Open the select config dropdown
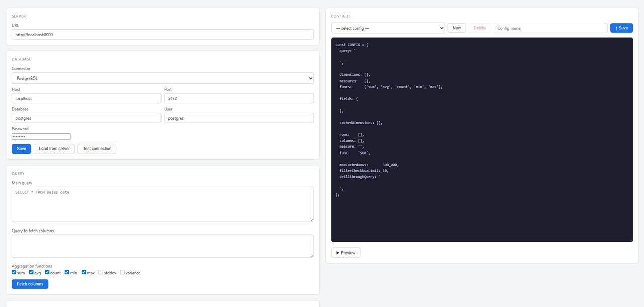Viewport: 644px width, 307px height. [x=388, y=28]
